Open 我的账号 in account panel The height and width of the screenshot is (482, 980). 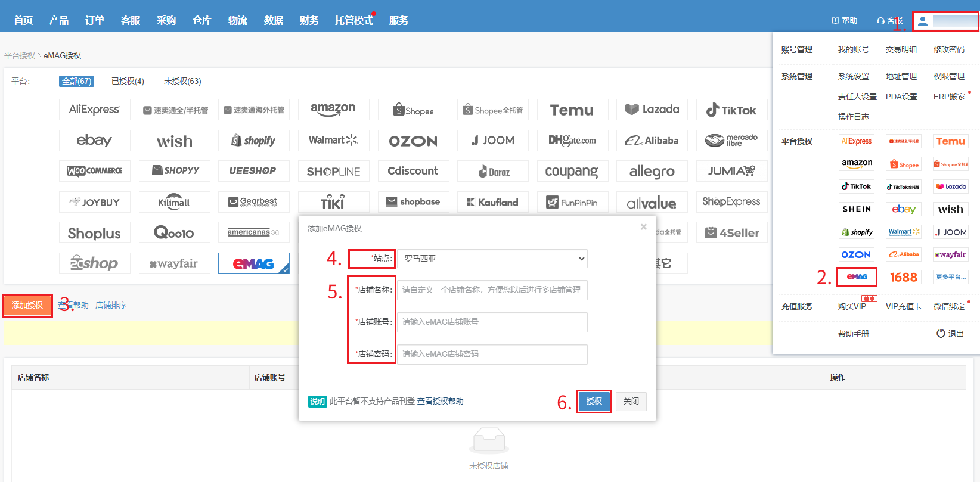854,49
